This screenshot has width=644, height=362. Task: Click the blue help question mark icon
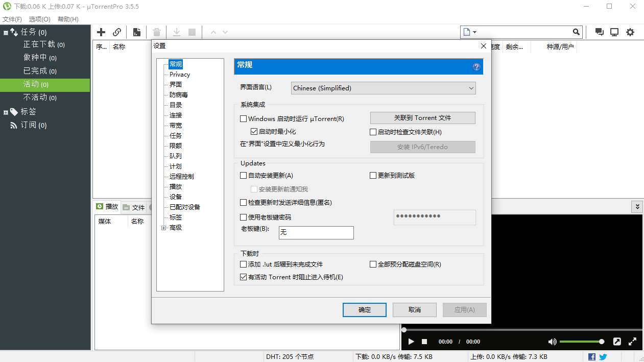pos(476,67)
